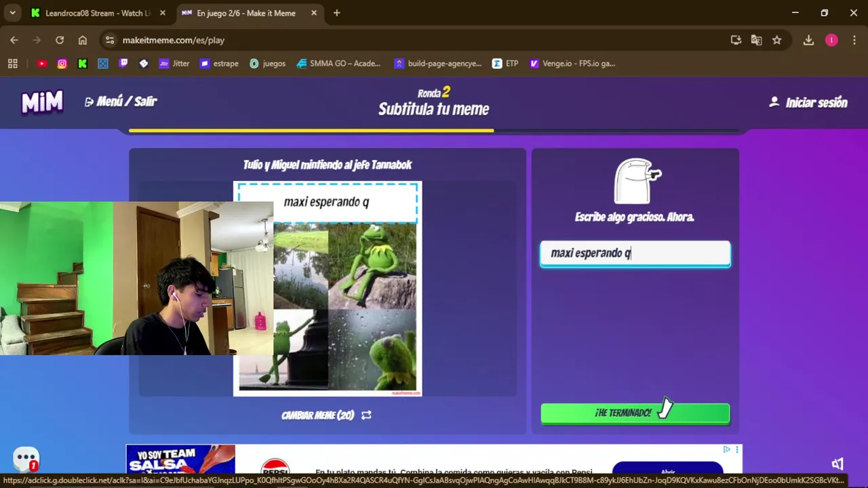Install app icon in address bar

pyautogui.click(x=736, y=40)
